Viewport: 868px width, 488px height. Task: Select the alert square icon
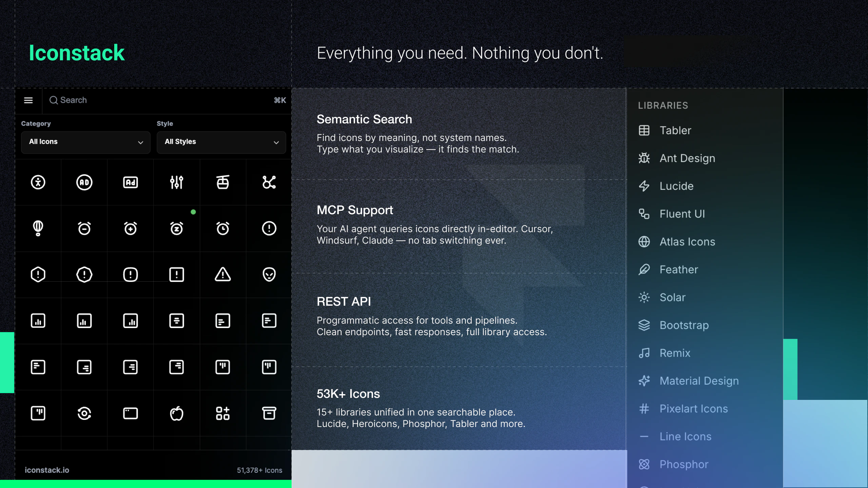[177, 274]
